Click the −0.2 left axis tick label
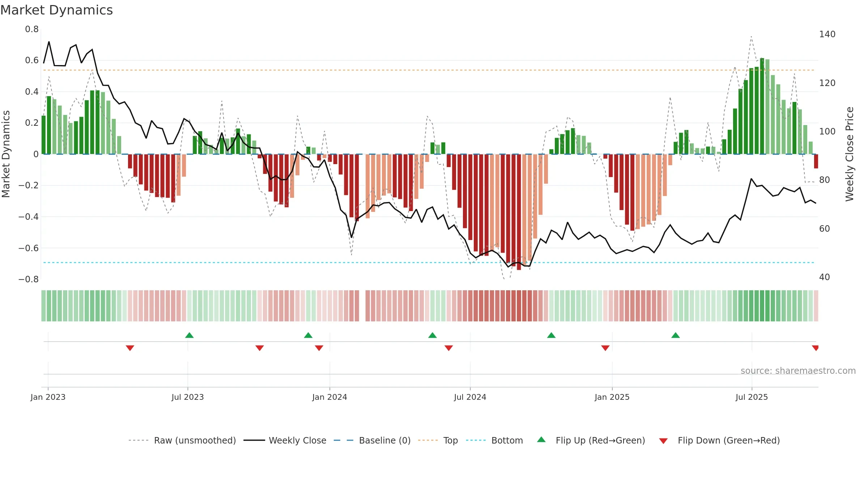The width and height of the screenshot is (868, 488). (29, 185)
